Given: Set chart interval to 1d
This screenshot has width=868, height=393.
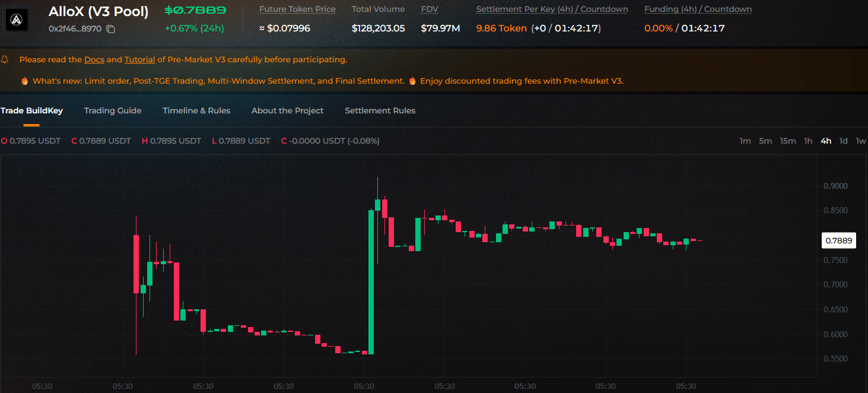Looking at the screenshot, I should 843,141.
